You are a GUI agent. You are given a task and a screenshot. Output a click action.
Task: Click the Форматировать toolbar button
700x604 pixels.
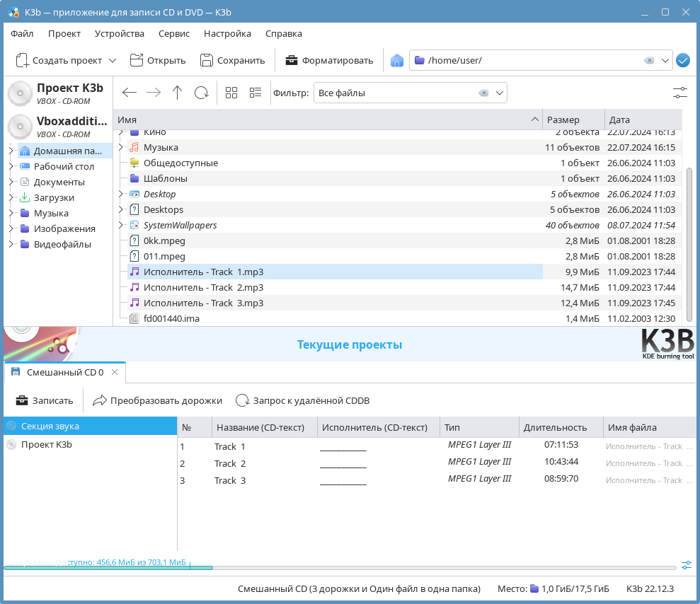click(x=329, y=60)
